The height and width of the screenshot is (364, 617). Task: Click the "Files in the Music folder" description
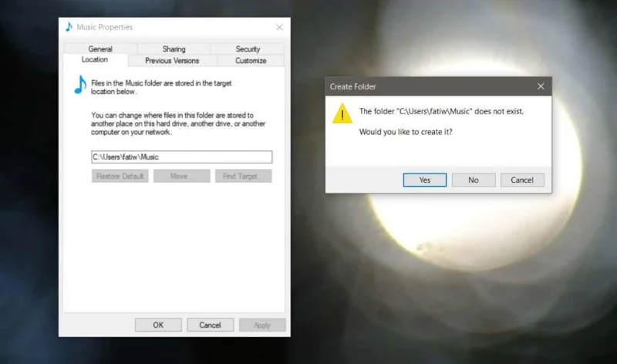click(x=161, y=87)
